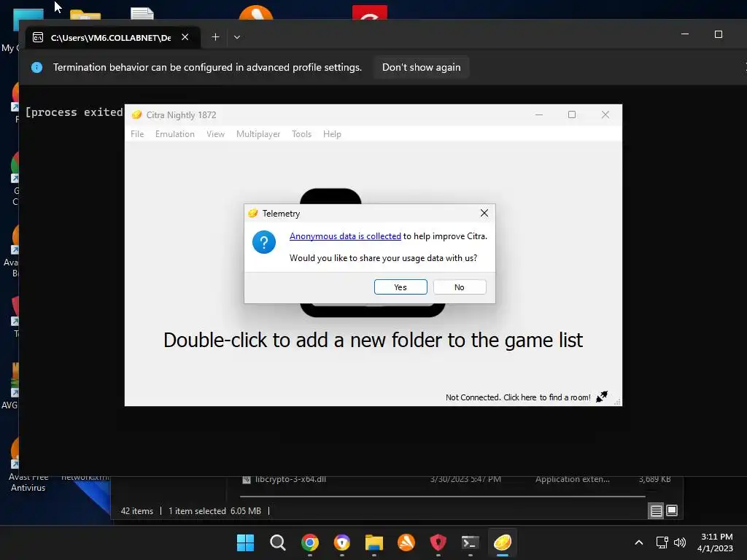Show hidden system tray icons
The width and height of the screenshot is (747, 560).
pos(639,542)
